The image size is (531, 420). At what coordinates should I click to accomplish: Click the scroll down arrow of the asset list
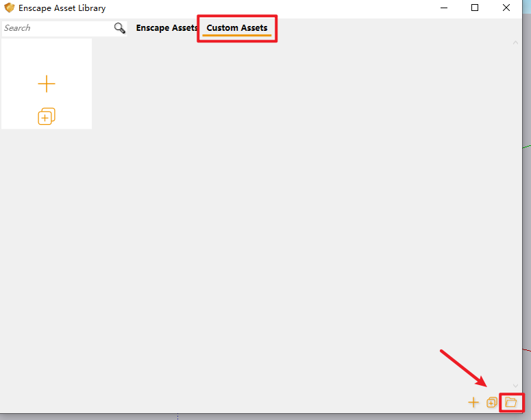click(516, 386)
